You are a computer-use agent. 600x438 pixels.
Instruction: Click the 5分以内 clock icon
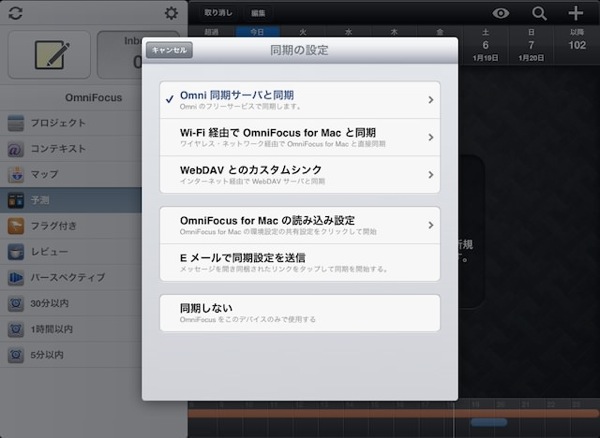(16, 355)
